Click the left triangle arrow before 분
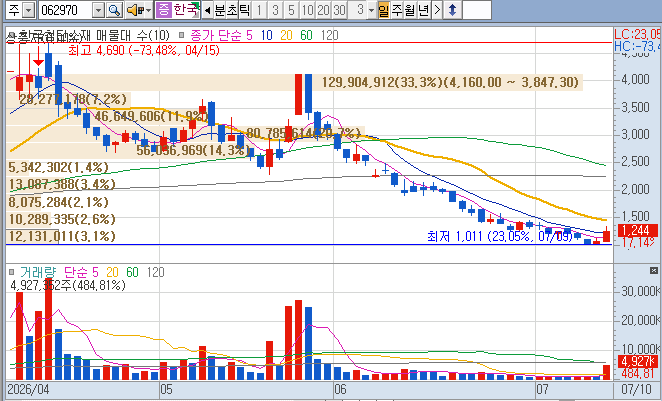This screenshot has width=662, height=401. tap(207, 10)
